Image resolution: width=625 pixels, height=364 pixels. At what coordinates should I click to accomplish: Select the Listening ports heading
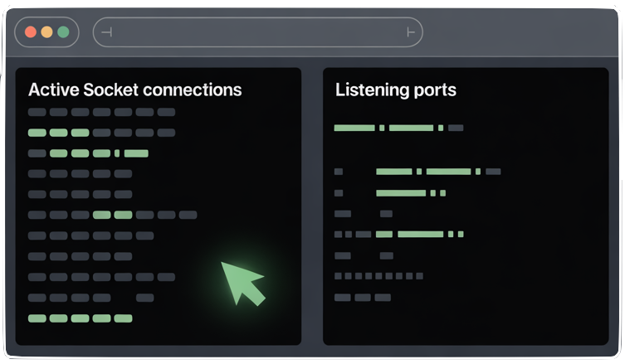395,90
